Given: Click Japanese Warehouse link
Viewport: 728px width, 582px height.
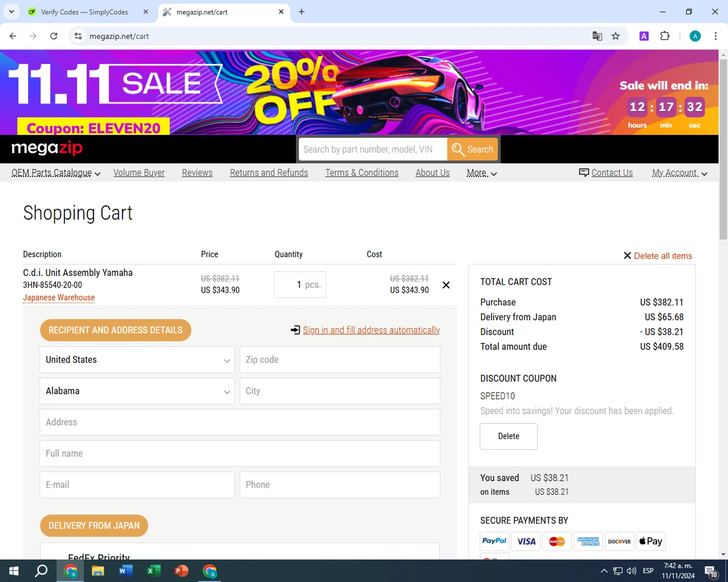Looking at the screenshot, I should point(59,298).
